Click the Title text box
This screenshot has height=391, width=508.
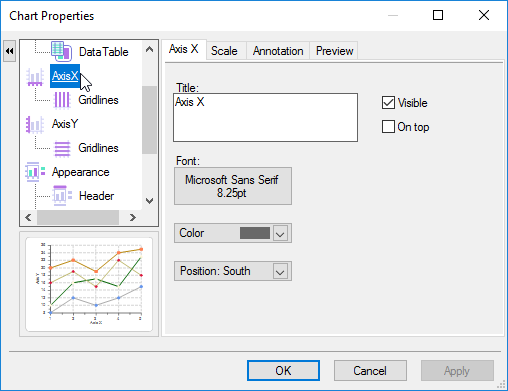click(265, 118)
